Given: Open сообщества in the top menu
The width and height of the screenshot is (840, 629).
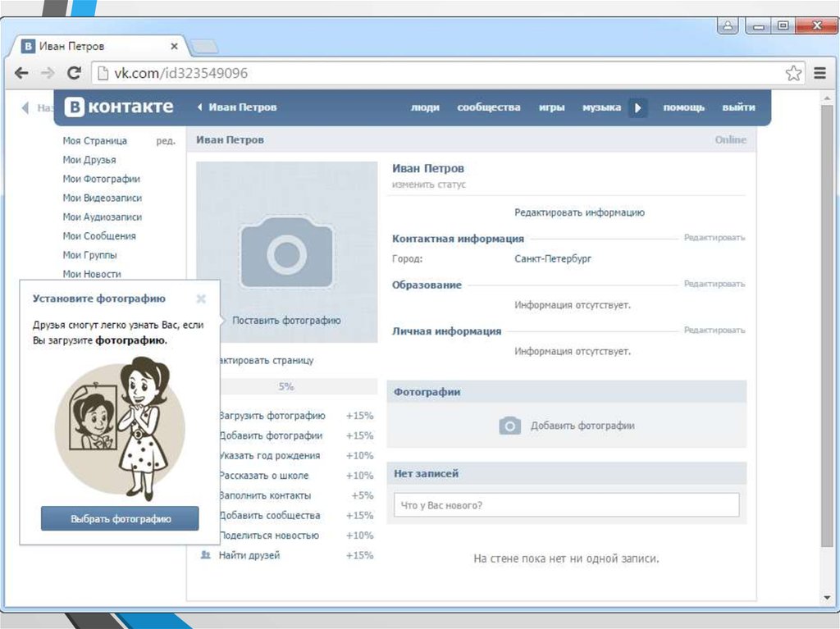Looking at the screenshot, I should point(489,107).
